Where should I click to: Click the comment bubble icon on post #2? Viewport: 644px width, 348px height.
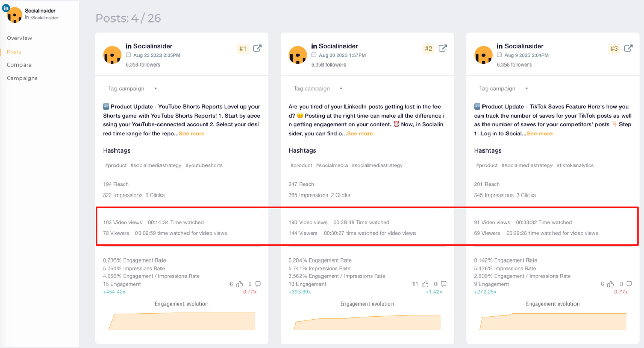coord(443,284)
